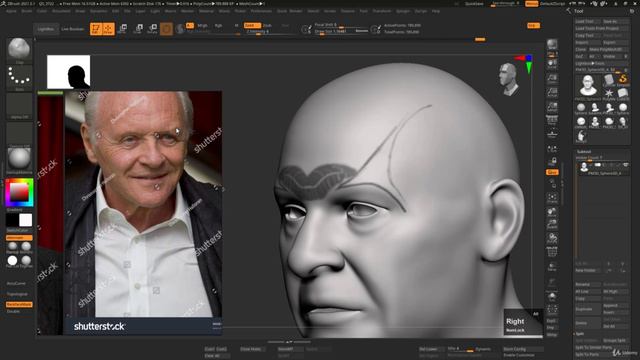Click the Frame icon in right shelf

552,199
